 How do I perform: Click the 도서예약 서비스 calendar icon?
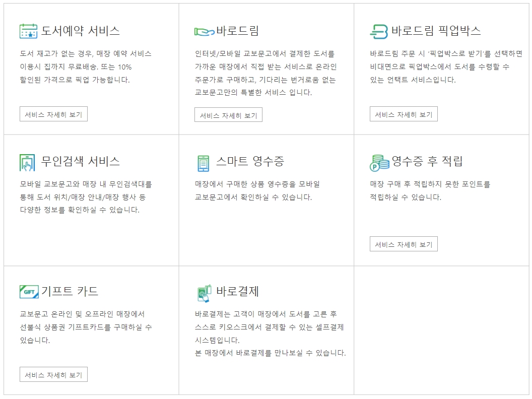click(x=28, y=30)
